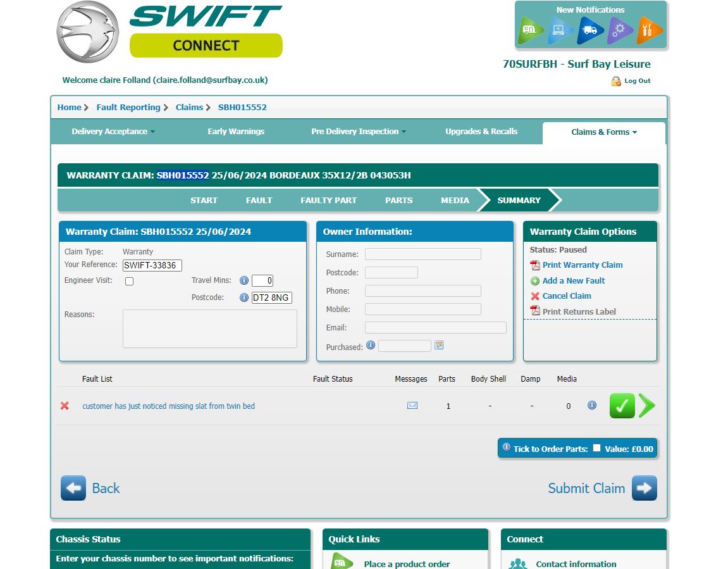Click green plus icon for Add a New Fault
Viewport: 728px width, 569px height.
point(535,281)
